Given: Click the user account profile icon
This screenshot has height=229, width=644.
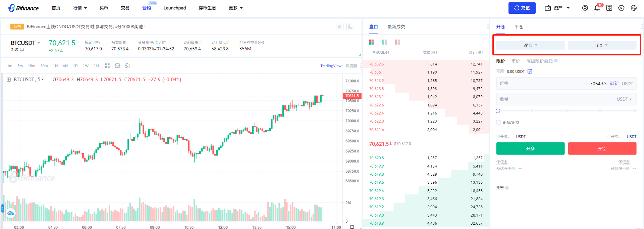Looking at the screenshot, I should (585, 8).
